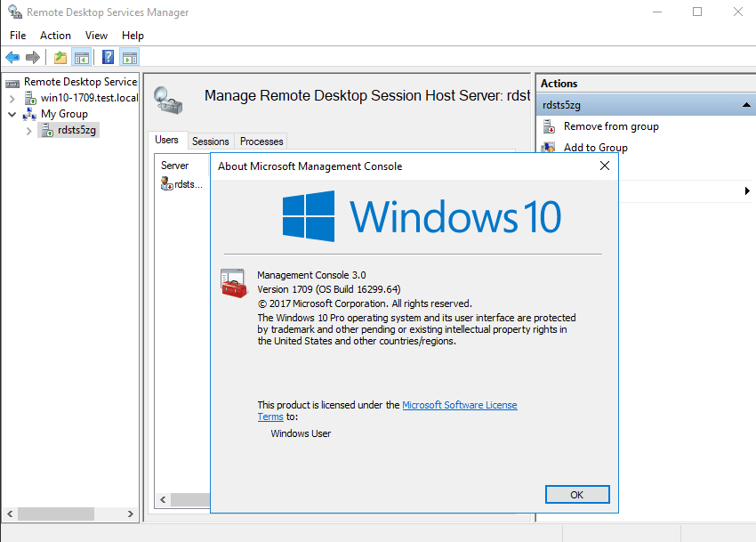
Task: Click the Actions pane header
Action: pos(646,84)
